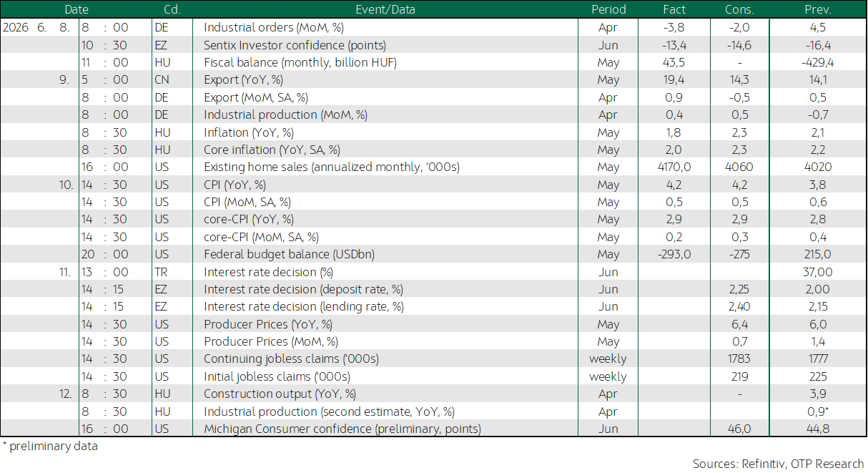The image size is (868, 473).
Task: Click Existing home sales event text
Action: 332,167
